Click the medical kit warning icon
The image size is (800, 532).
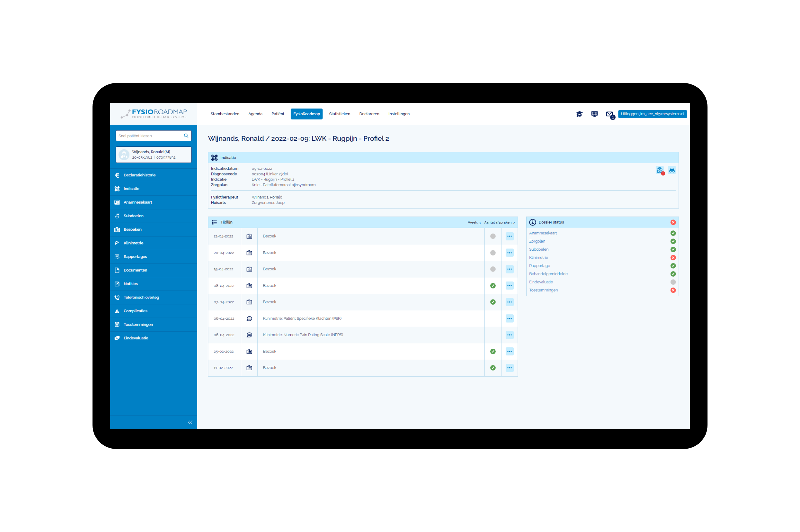(659, 170)
